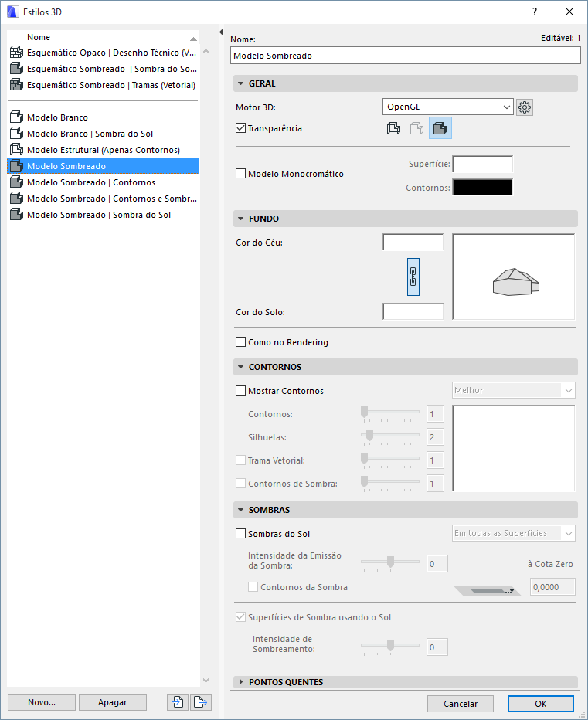Click icon of Modelo Branco row
Viewport: 588px width, 720px height.
(16, 117)
